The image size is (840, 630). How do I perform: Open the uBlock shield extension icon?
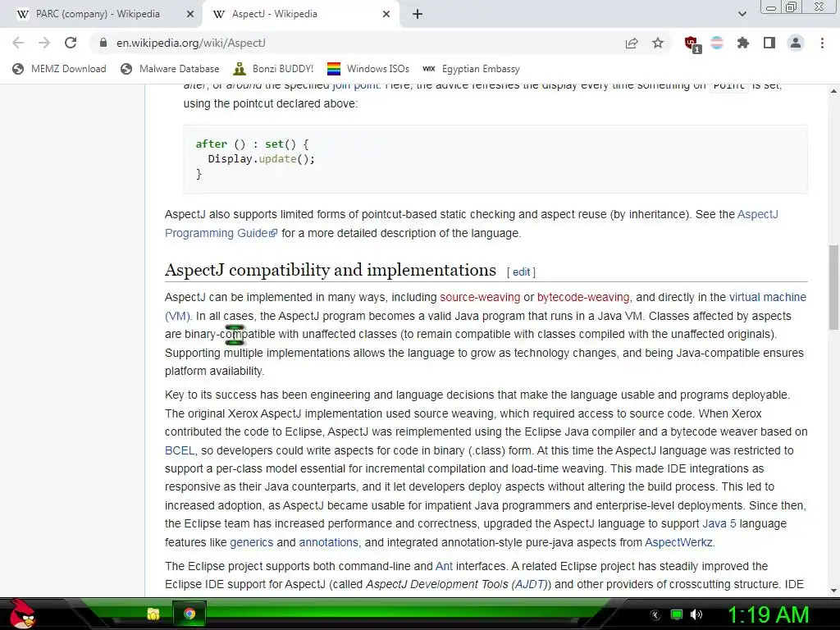pyautogui.click(x=692, y=43)
